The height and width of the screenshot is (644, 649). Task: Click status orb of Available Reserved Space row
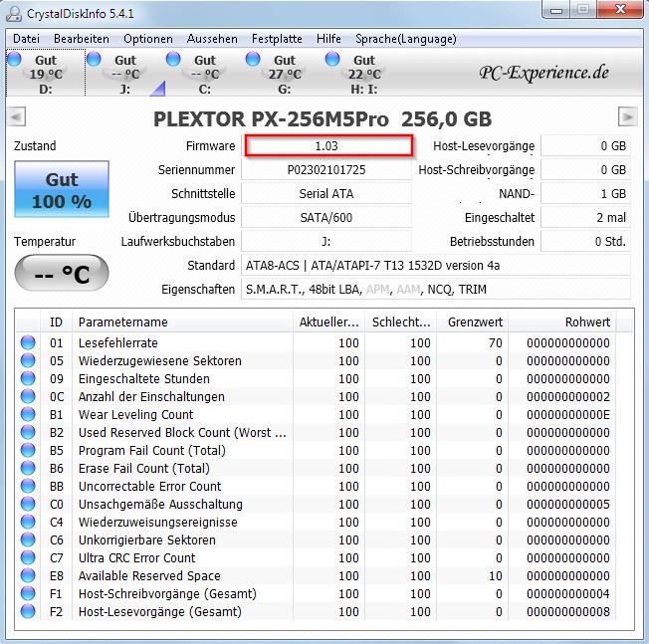[28, 575]
